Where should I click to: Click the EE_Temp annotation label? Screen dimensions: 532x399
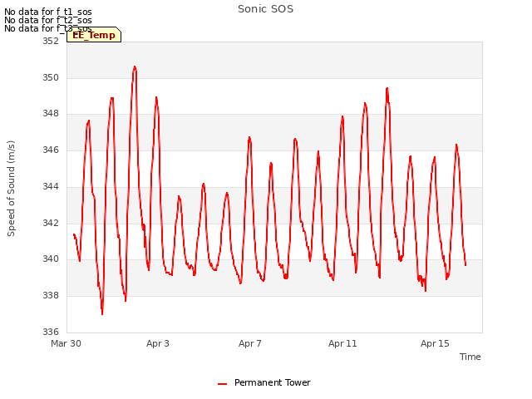point(94,35)
